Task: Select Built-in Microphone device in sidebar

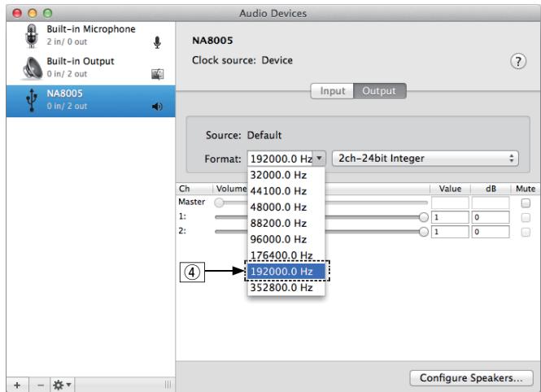Action: click(91, 36)
